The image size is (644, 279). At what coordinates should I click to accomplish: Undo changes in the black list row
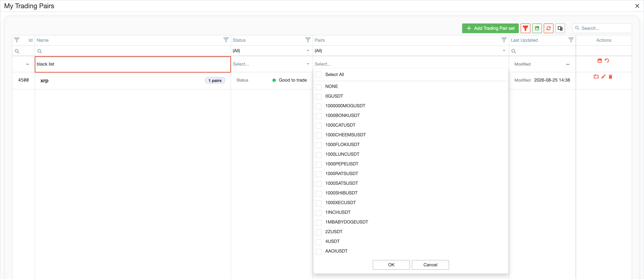tap(607, 61)
